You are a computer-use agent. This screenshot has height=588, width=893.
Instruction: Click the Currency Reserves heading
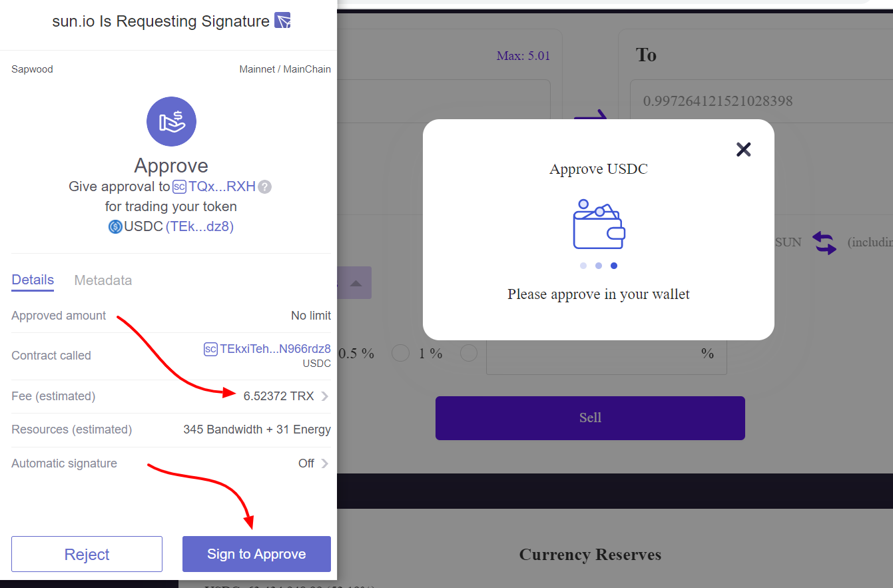590,555
